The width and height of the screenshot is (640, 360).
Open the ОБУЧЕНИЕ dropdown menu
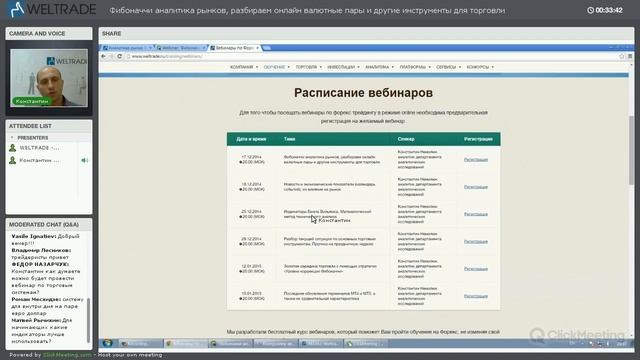[x=276, y=67]
